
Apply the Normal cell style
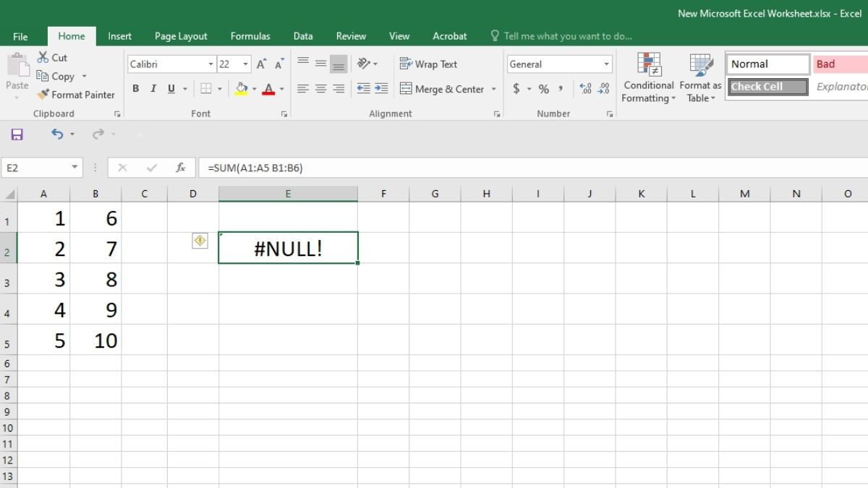767,64
